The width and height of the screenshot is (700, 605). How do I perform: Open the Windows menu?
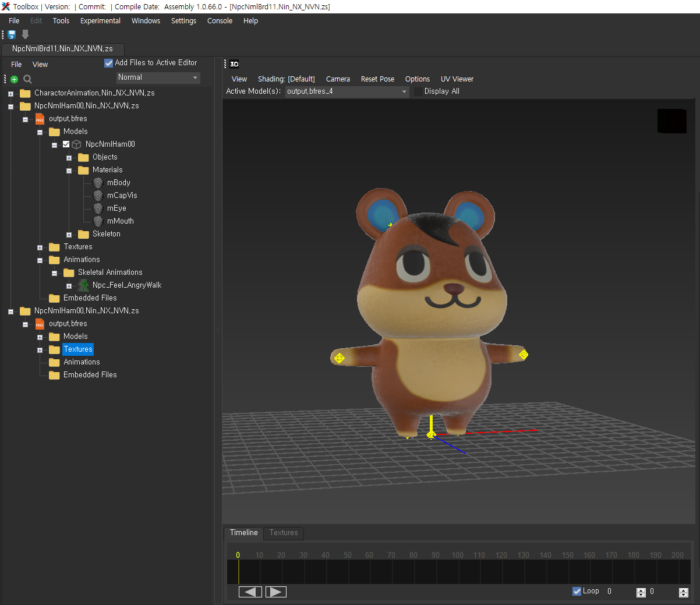(x=146, y=21)
